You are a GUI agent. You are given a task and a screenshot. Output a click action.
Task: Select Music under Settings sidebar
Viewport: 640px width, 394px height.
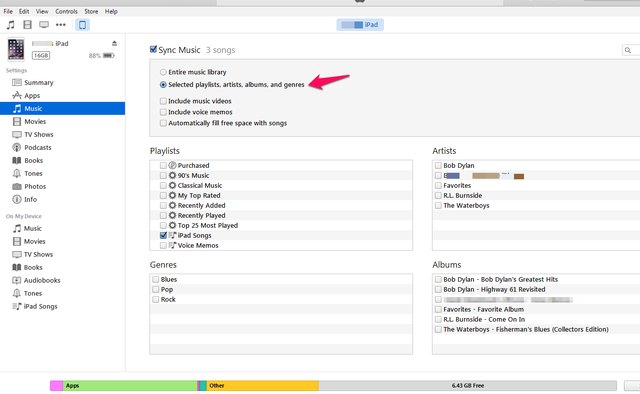pyautogui.click(x=62, y=109)
